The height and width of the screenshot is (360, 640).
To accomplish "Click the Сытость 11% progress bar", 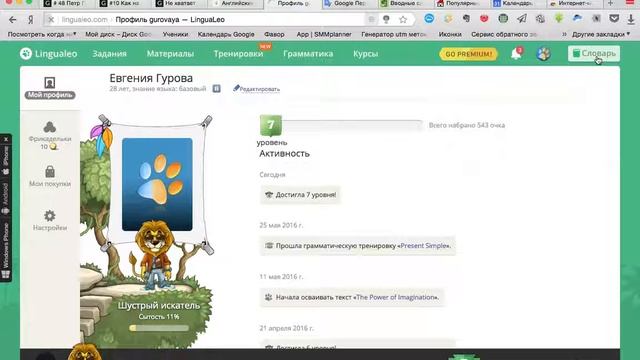I will point(159,327).
